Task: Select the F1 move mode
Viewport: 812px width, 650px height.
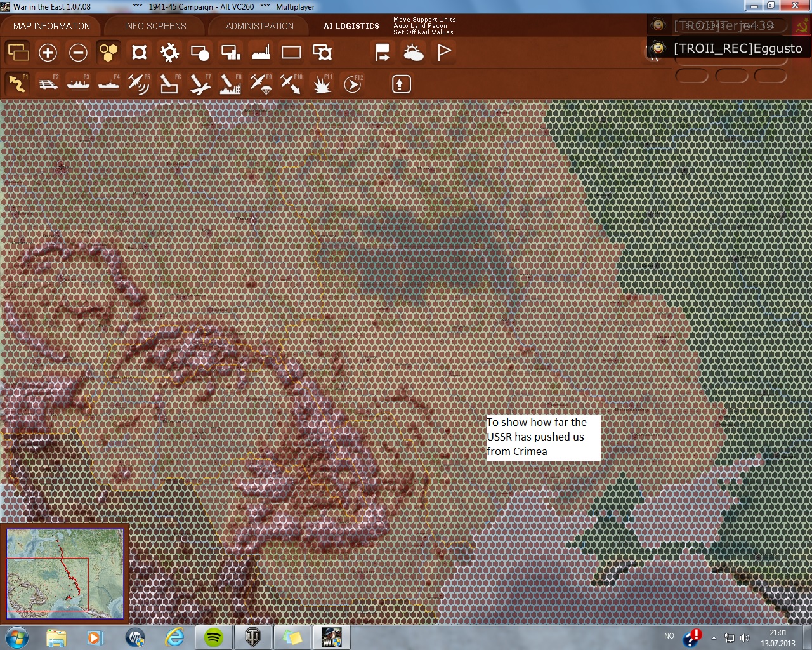Action: coord(18,84)
